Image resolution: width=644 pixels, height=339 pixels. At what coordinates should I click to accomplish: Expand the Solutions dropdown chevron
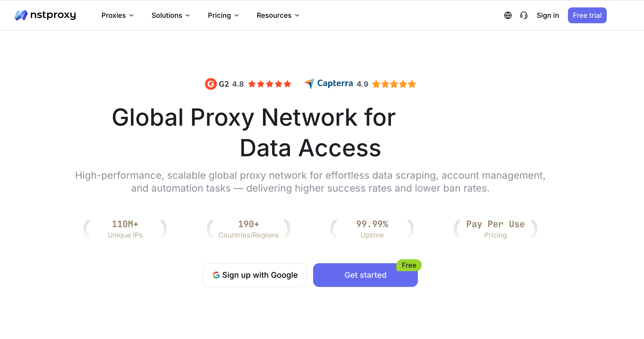188,16
